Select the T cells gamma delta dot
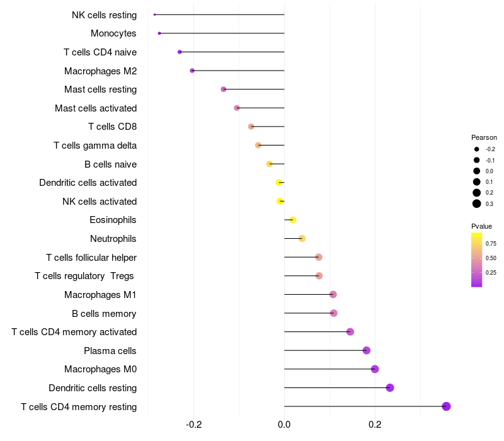This screenshot has width=504, height=441. click(x=258, y=146)
